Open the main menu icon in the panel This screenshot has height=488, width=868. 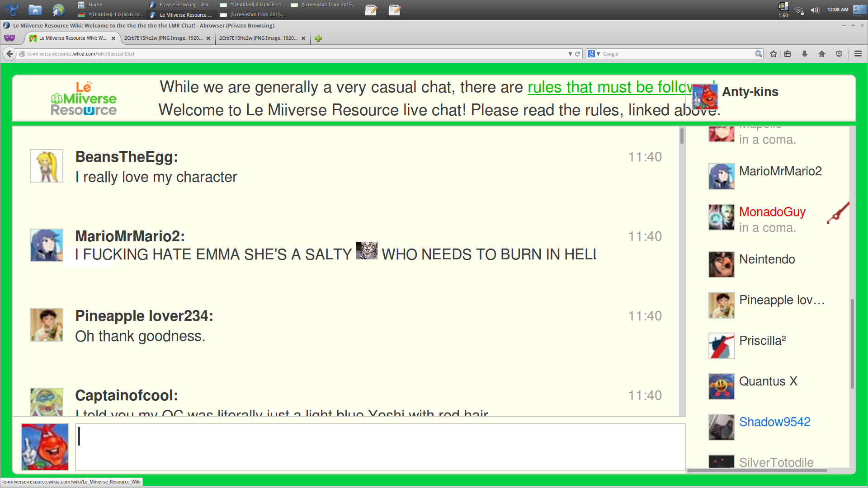12,9
